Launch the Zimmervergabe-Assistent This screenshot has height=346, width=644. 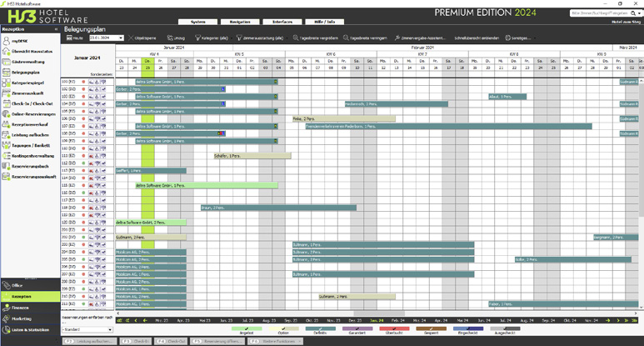tap(420, 38)
